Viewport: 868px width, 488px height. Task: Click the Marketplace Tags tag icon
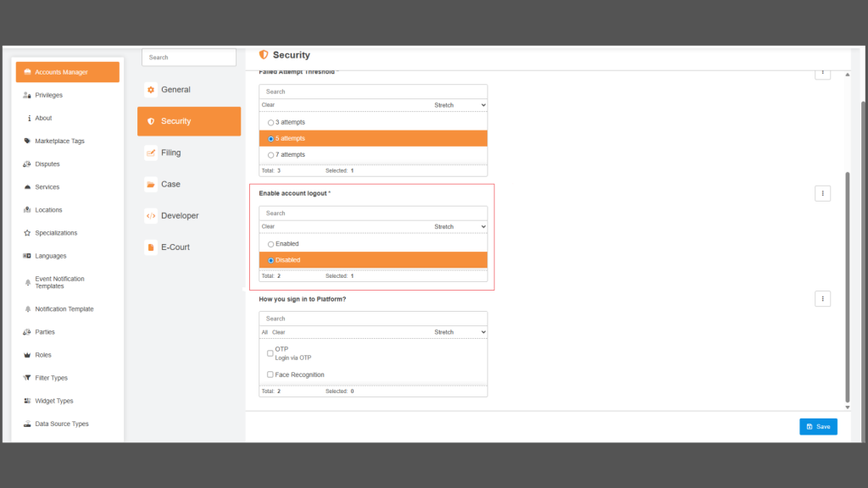tap(27, 141)
